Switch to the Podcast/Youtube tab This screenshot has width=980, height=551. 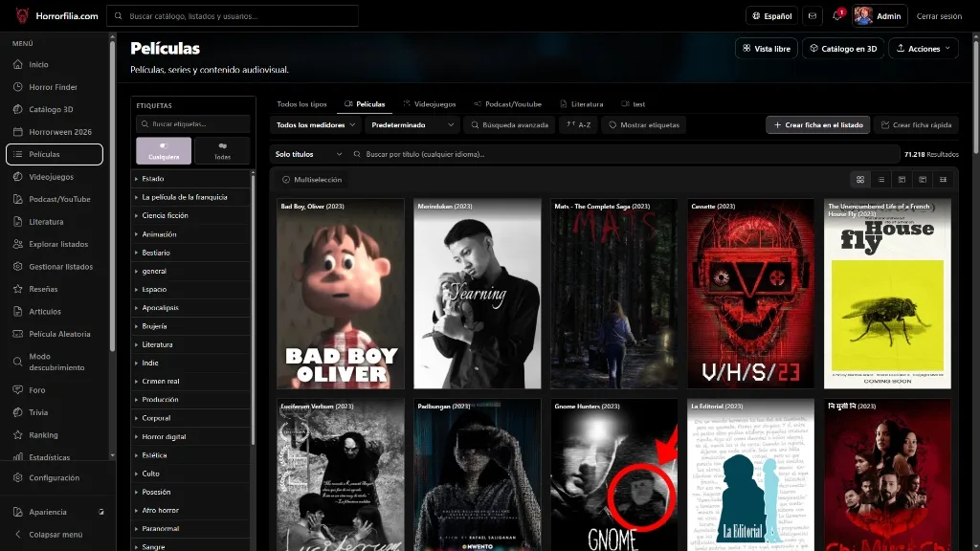507,104
